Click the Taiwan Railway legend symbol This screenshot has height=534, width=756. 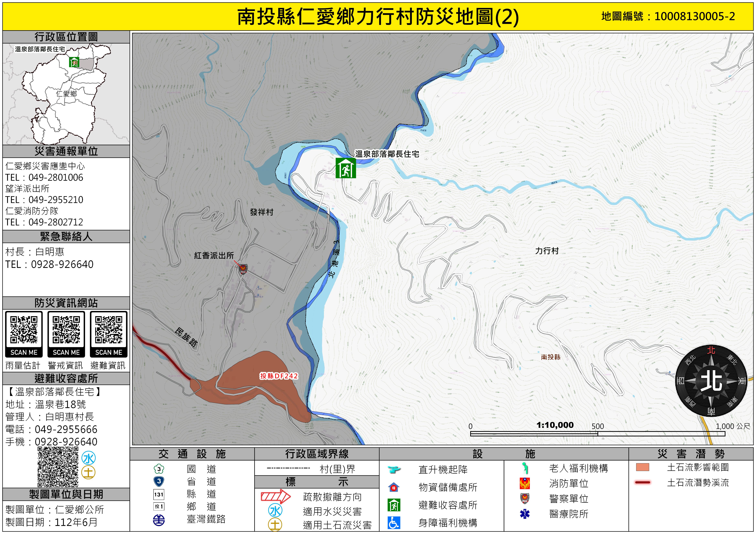click(159, 520)
